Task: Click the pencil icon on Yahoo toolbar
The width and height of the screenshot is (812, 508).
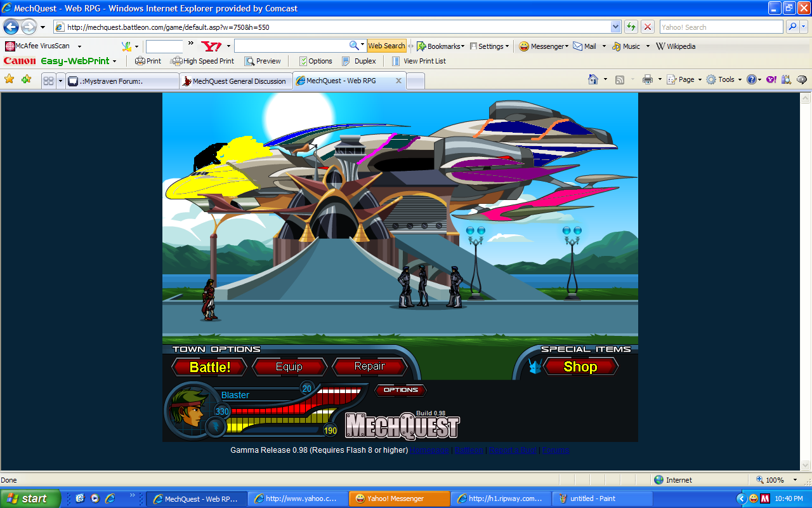Action: point(126,46)
